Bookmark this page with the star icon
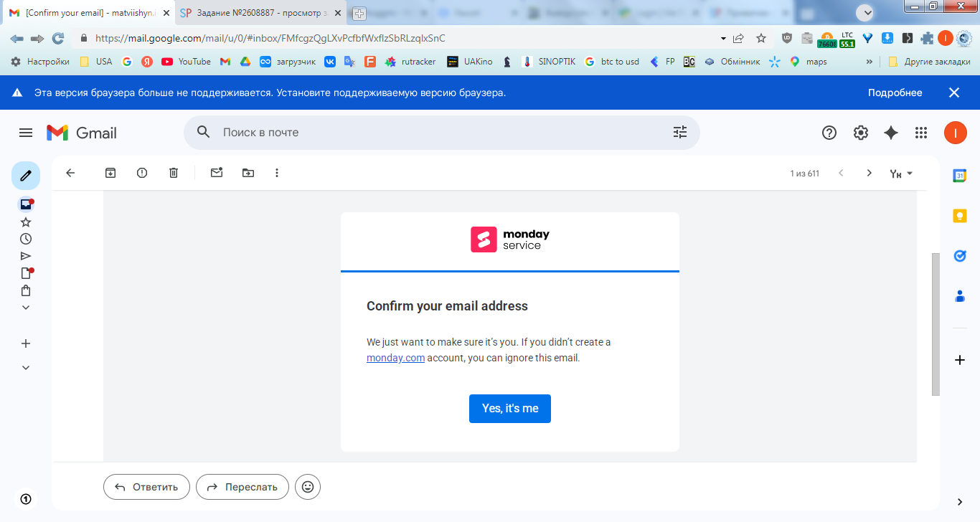 point(761,38)
